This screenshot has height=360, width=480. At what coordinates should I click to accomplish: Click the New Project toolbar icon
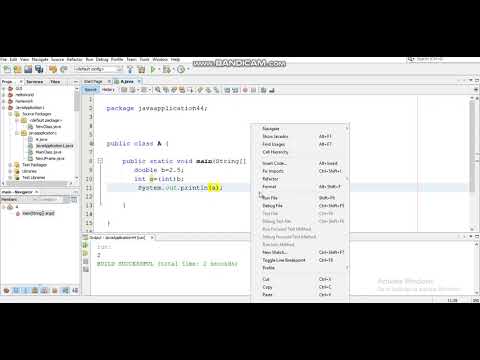pyautogui.click(x=18, y=69)
